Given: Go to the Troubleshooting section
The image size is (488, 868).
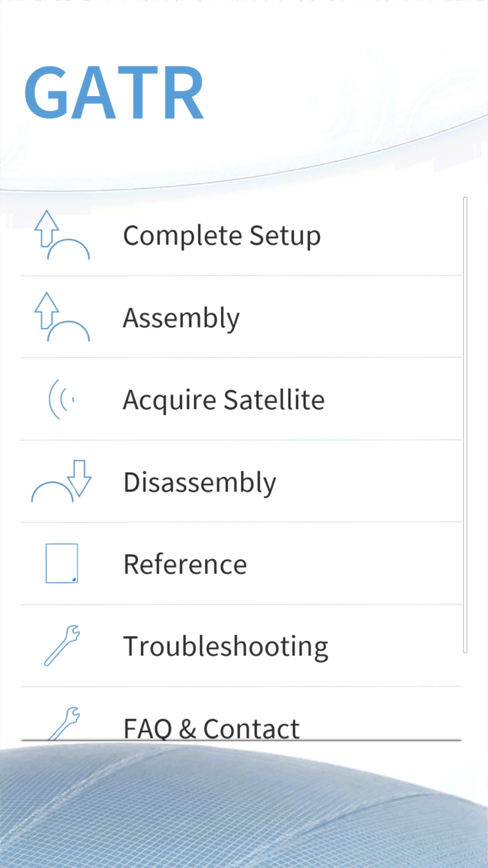Looking at the screenshot, I should coord(241,646).
